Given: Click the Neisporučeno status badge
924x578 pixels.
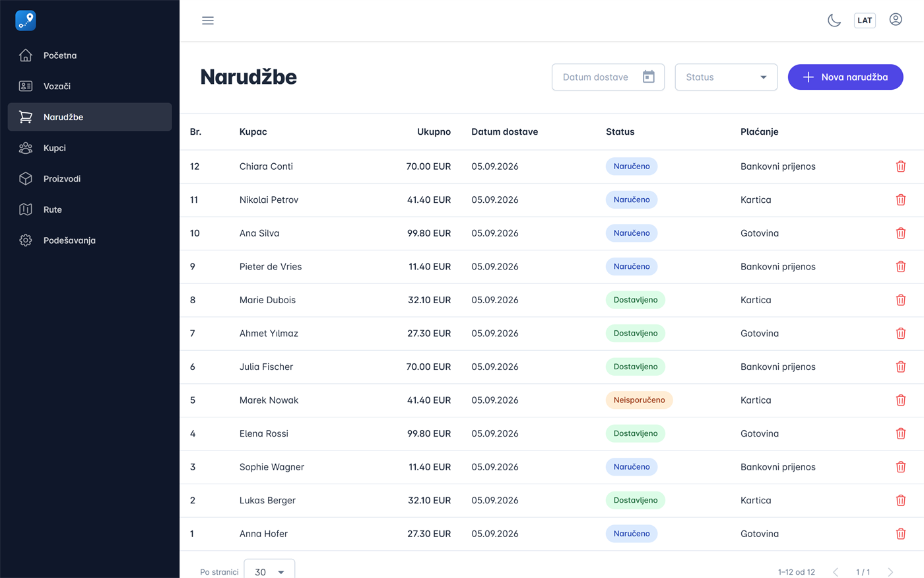Looking at the screenshot, I should click(639, 400).
